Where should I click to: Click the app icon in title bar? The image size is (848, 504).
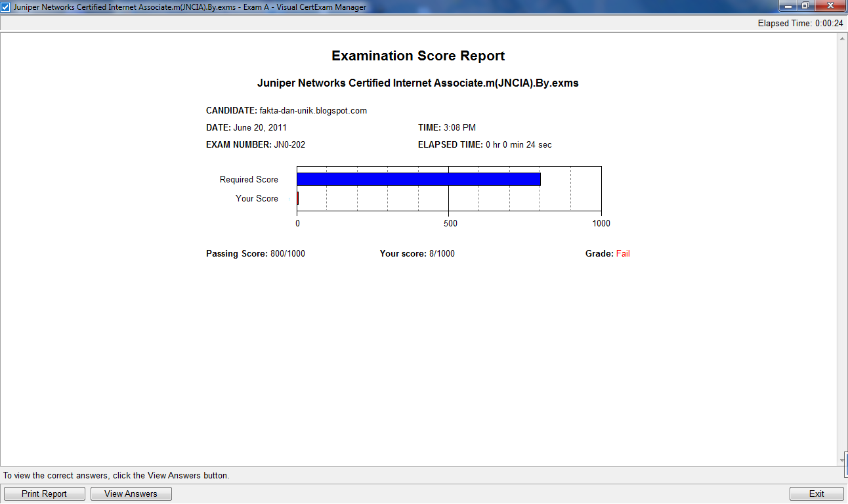click(x=6, y=7)
